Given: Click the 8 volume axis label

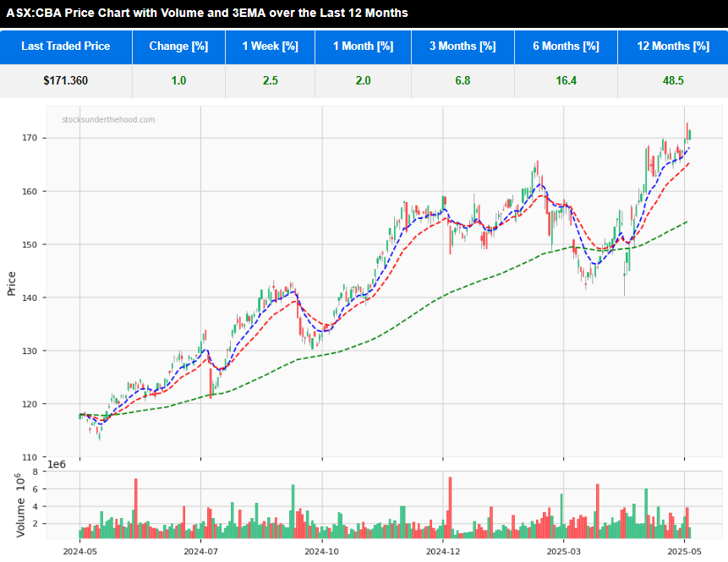Looking at the screenshot, I should [36, 472].
